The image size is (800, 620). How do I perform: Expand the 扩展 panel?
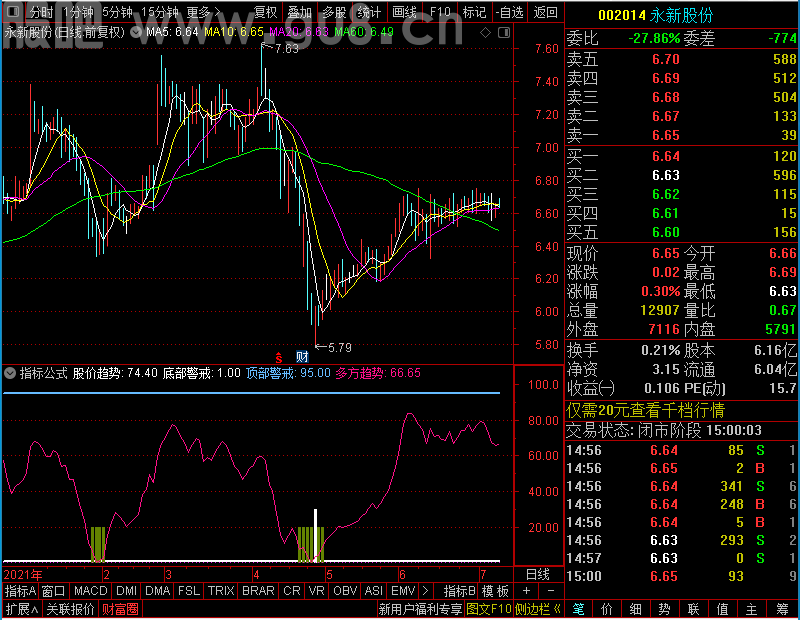22,609
